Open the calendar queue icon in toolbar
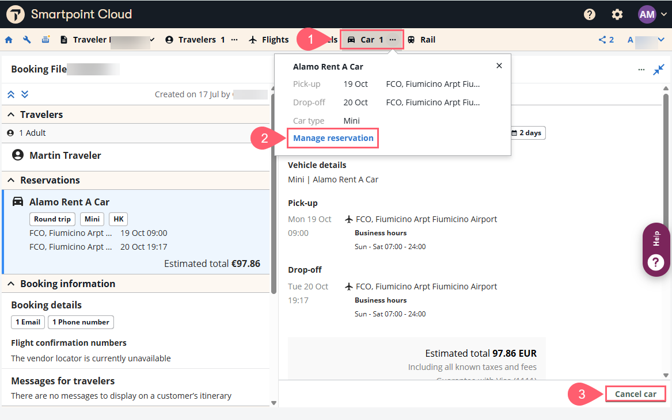Viewport: 672px width, 420px height. [x=45, y=40]
